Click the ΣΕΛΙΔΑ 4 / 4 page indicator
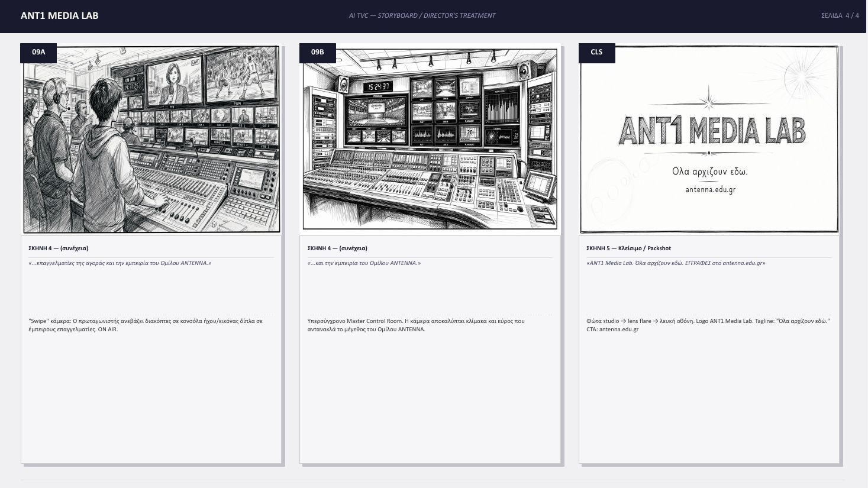The height and width of the screenshot is (488, 868). (840, 16)
